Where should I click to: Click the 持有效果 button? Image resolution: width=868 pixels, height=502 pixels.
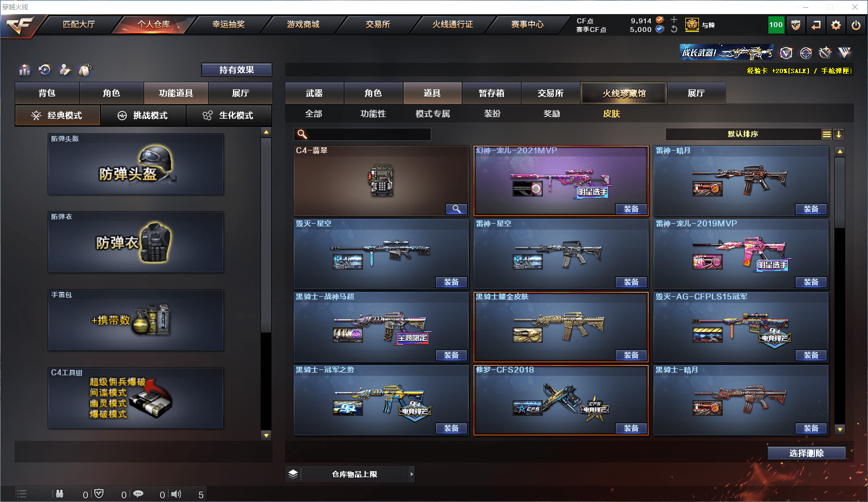point(237,70)
